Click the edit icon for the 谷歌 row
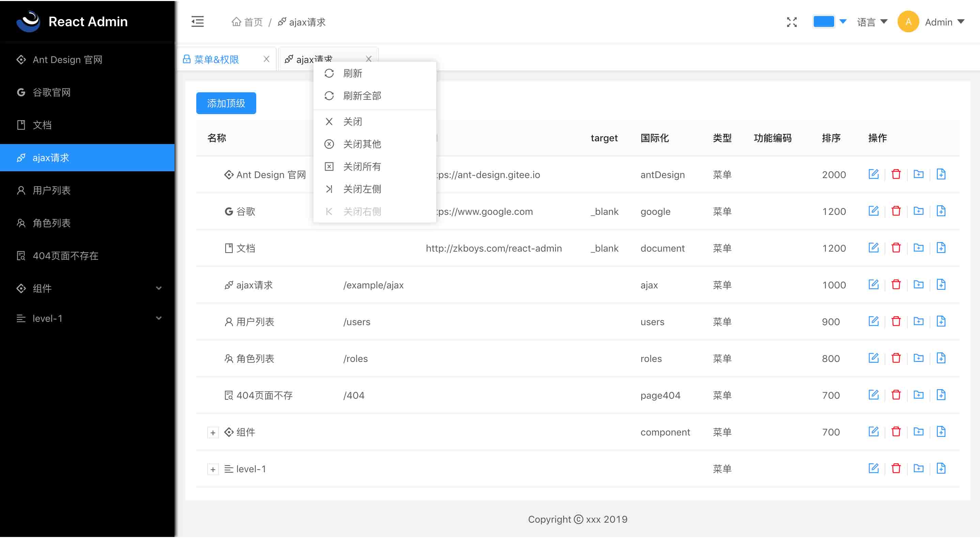Image resolution: width=980 pixels, height=538 pixels. [873, 211]
